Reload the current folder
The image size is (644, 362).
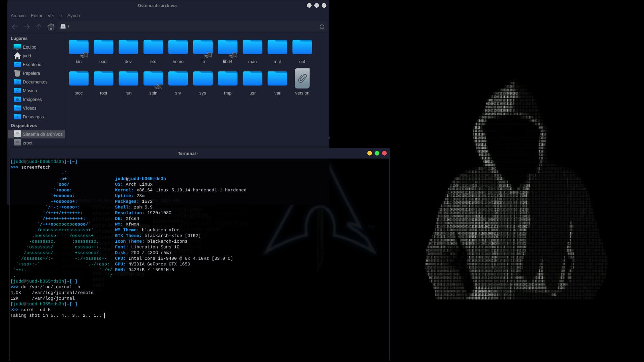[x=322, y=27]
